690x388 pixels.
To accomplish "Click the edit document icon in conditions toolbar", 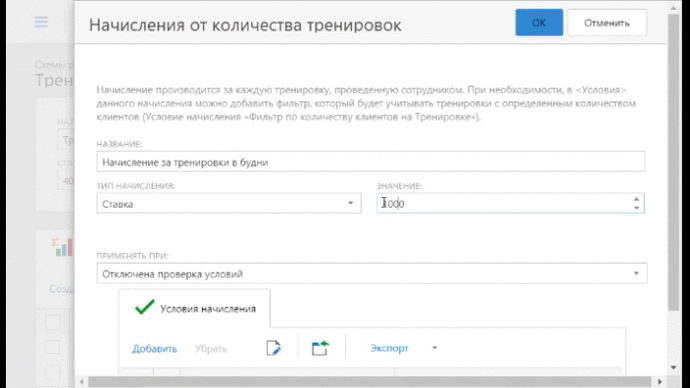I will [x=273, y=348].
